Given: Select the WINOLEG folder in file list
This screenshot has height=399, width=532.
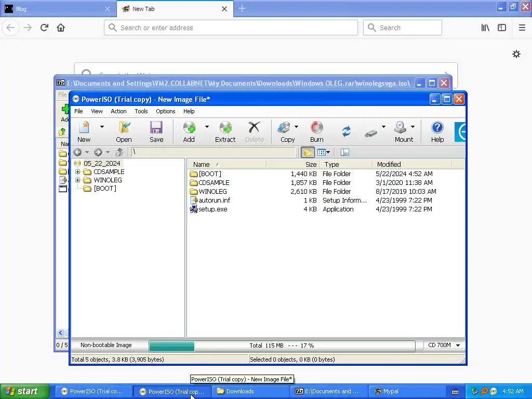Looking at the screenshot, I should pos(212,191).
